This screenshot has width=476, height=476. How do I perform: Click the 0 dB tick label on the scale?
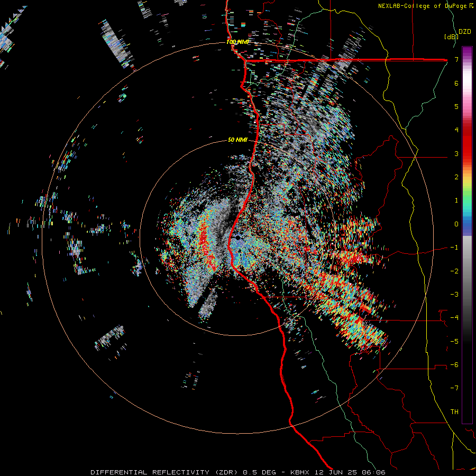click(x=456, y=224)
